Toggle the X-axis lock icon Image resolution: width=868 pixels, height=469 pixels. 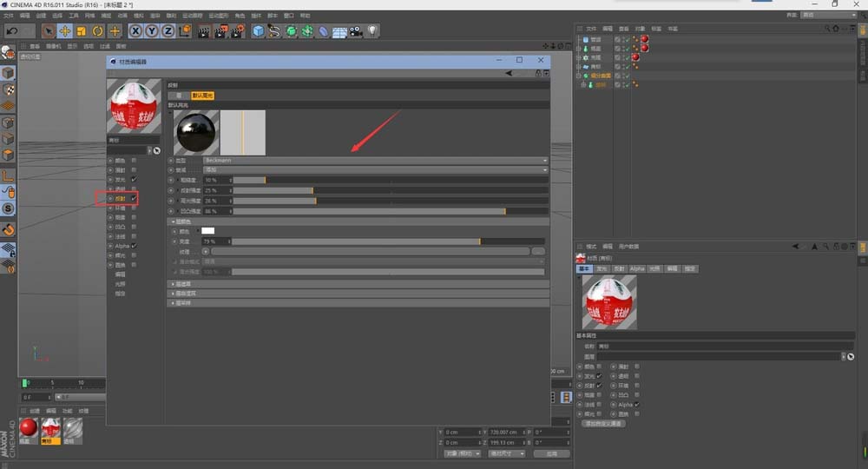point(133,30)
